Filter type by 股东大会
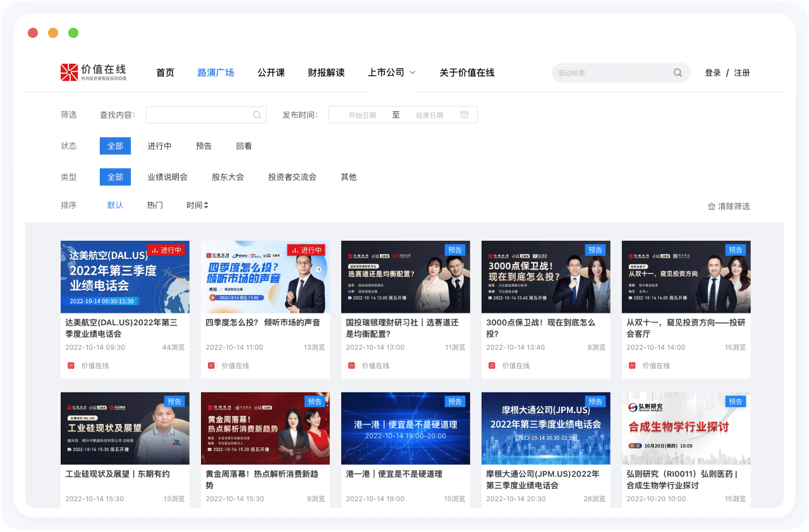Screen dimensions: 809x532 tap(228, 177)
